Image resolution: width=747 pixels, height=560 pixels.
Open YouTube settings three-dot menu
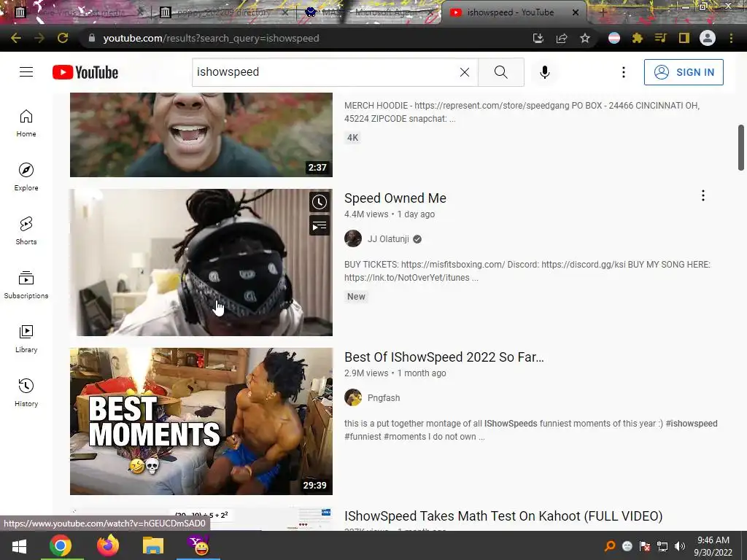[623, 72]
